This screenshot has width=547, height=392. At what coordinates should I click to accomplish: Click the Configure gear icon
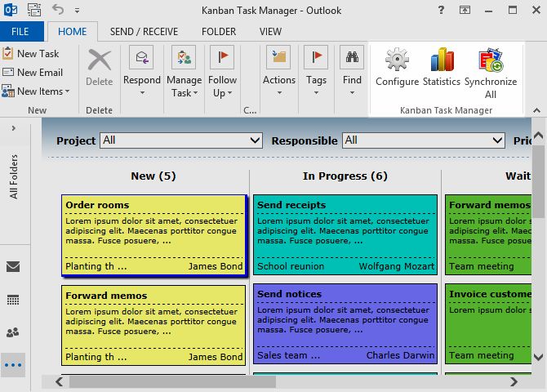pyautogui.click(x=397, y=60)
